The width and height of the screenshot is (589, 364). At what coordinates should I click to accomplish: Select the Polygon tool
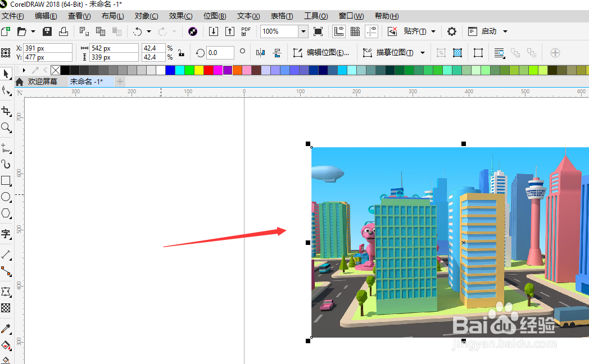[6, 213]
